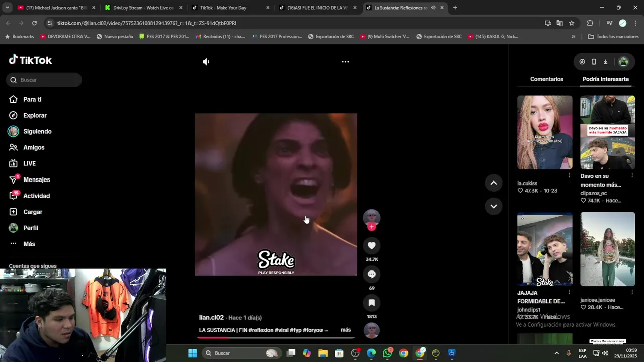This screenshot has width=644, height=362.
Task: Click the TikTok logo
Action: (x=30, y=60)
